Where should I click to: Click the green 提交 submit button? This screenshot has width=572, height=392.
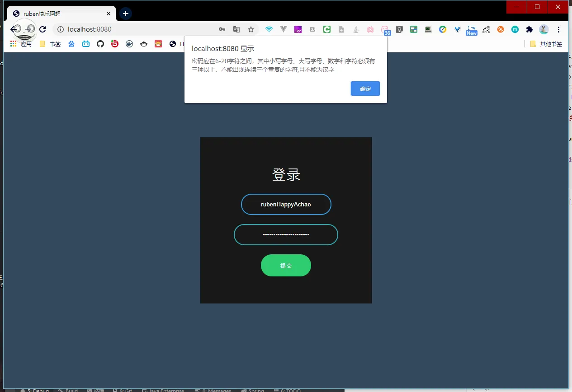point(286,265)
